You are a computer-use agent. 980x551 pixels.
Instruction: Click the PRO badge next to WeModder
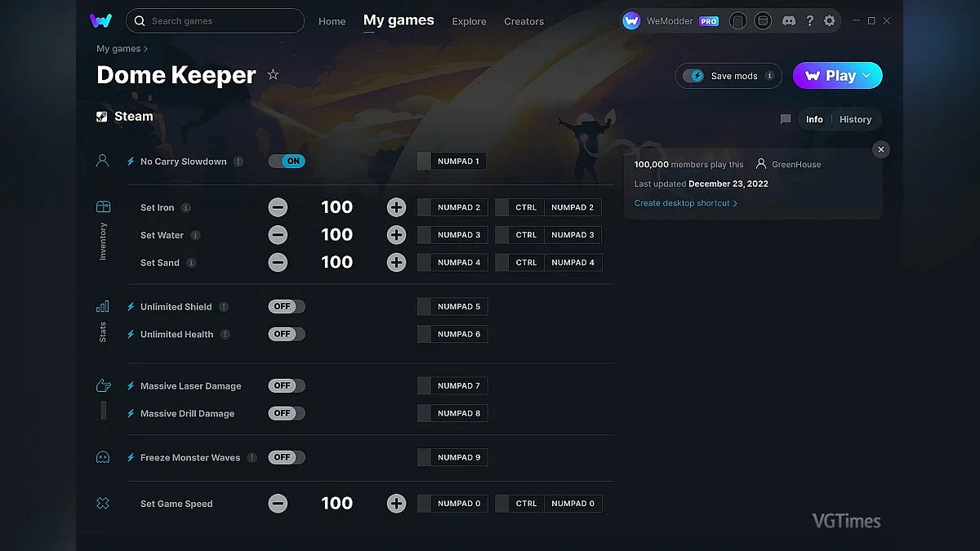click(709, 21)
